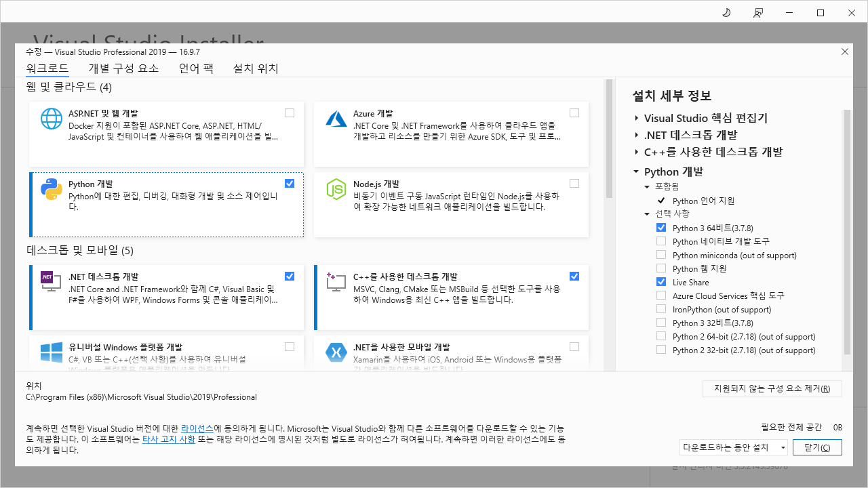Click the Azure development workload icon
Viewport: 868px width, 488px height.
[x=336, y=119]
